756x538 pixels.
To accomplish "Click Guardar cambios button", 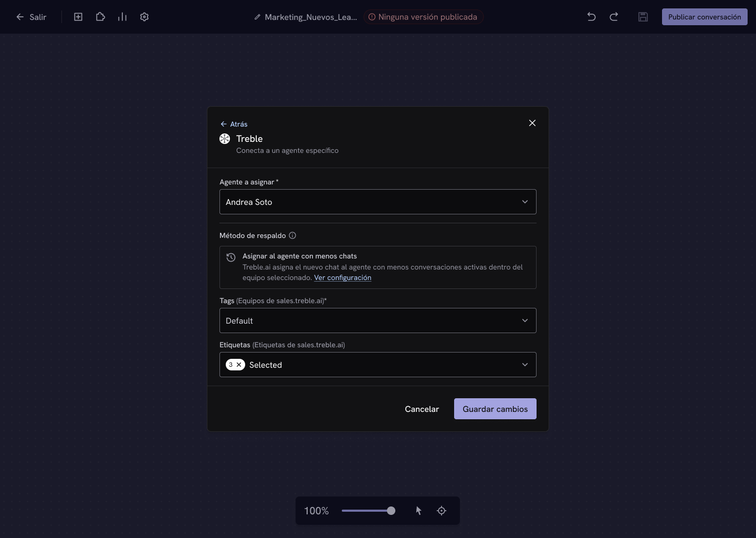I will 495,409.
